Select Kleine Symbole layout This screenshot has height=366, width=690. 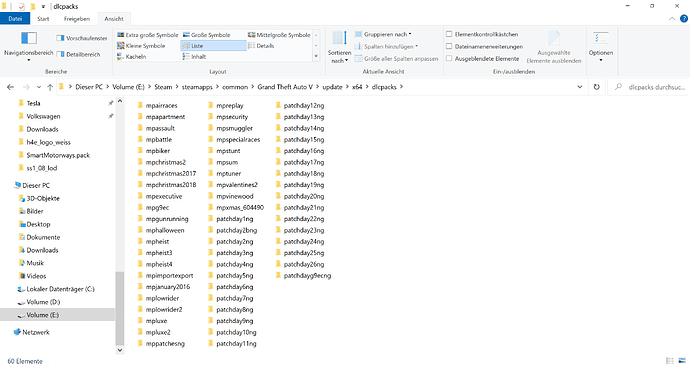click(x=141, y=46)
